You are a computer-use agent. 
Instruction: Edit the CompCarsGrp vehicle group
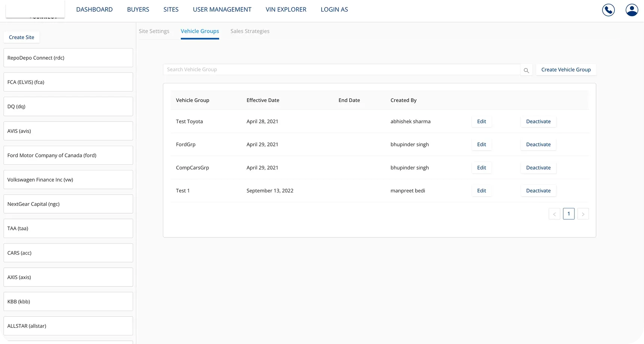click(x=481, y=168)
